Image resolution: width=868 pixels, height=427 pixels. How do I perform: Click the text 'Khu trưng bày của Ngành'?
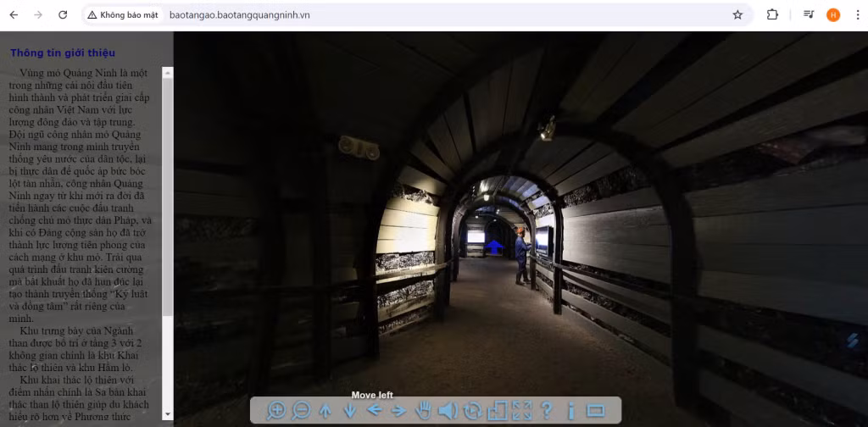point(76,330)
